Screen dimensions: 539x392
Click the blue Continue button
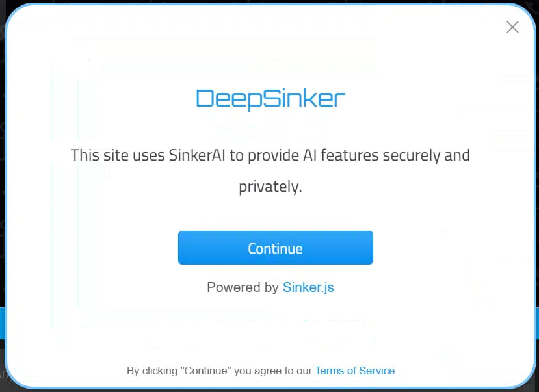tap(275, 248)
